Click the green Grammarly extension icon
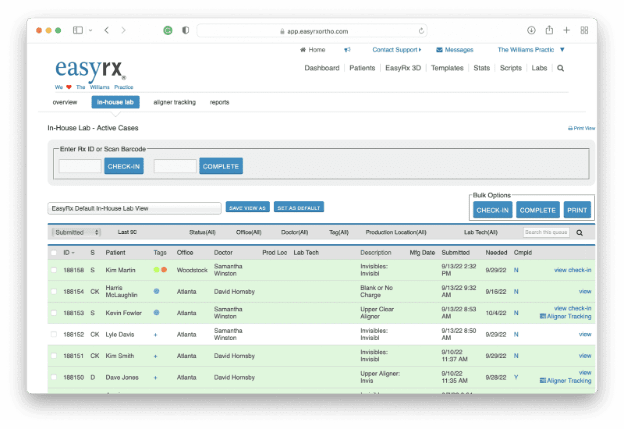This screenshot has width=624, height=430. click(168, 30)
